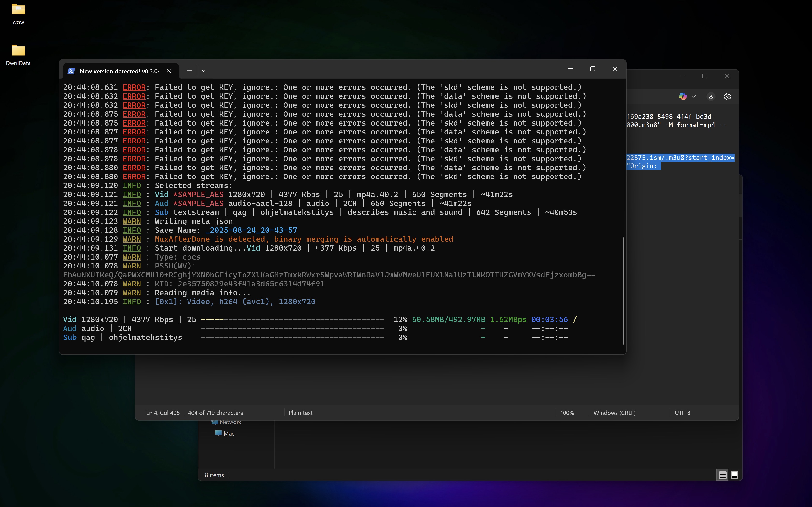Screen dimensions: 812x507
Task: Click the UTF-8 encoding indicator
Action: (682, 413)
